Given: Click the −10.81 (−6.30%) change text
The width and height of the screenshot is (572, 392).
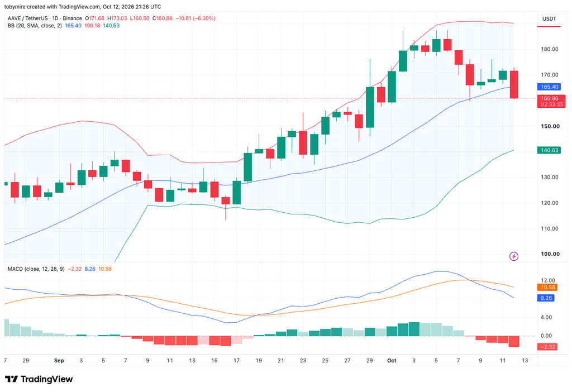Looking at the screenshot, I should tap(196, 18).
